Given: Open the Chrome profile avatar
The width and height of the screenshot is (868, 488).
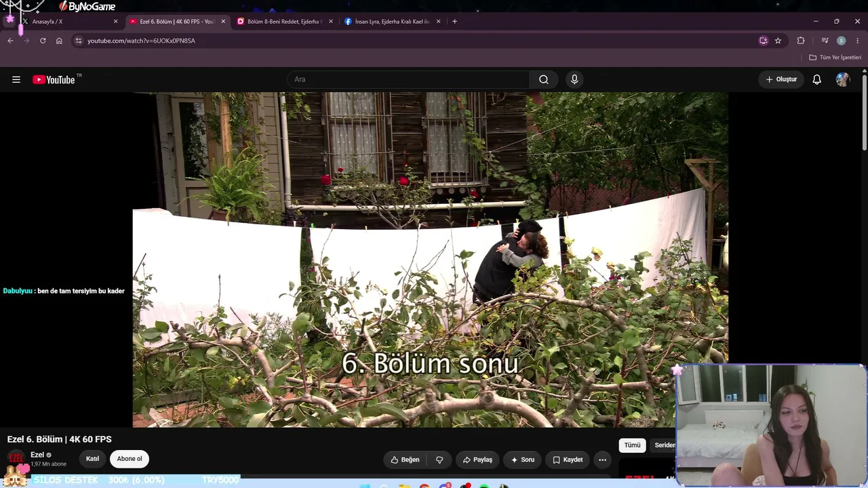Looking at the screenshot, I should [842, 41].
